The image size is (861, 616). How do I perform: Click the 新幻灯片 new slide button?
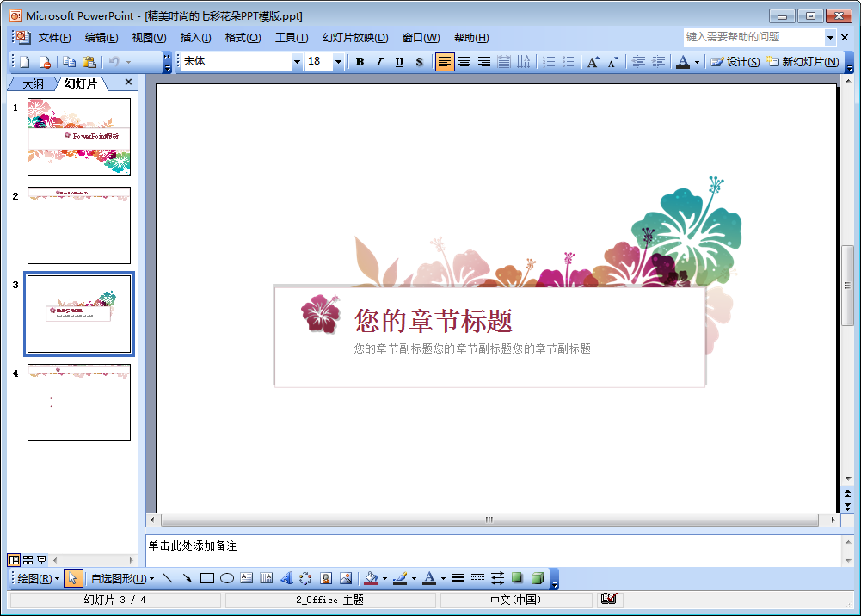point(803,62)
